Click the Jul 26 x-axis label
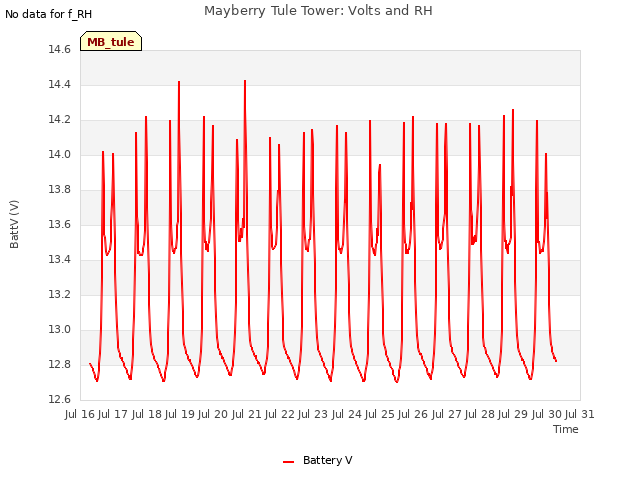Screen dimensions: 640x480 pyautogui.click(x=413, y=414)
